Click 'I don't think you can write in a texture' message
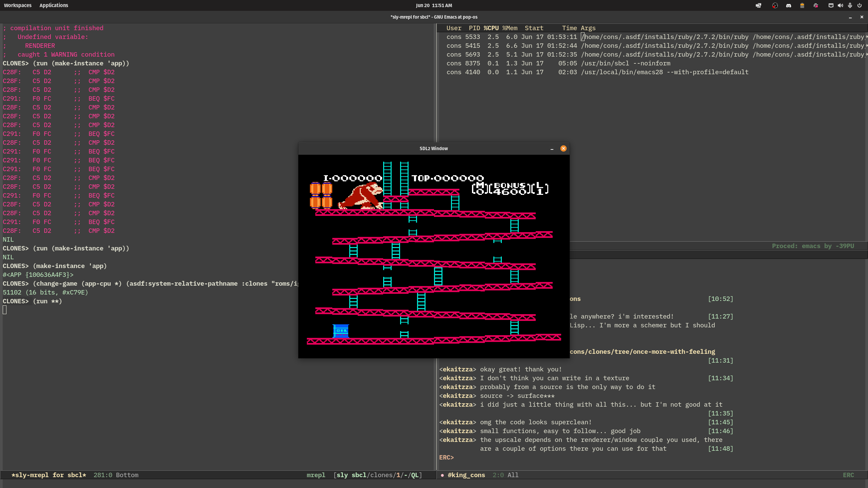868x488 pixels. pos(554,378)
